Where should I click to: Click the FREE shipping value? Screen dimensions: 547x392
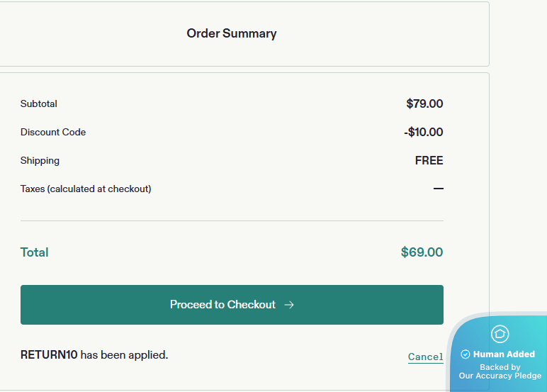[429, 161]
